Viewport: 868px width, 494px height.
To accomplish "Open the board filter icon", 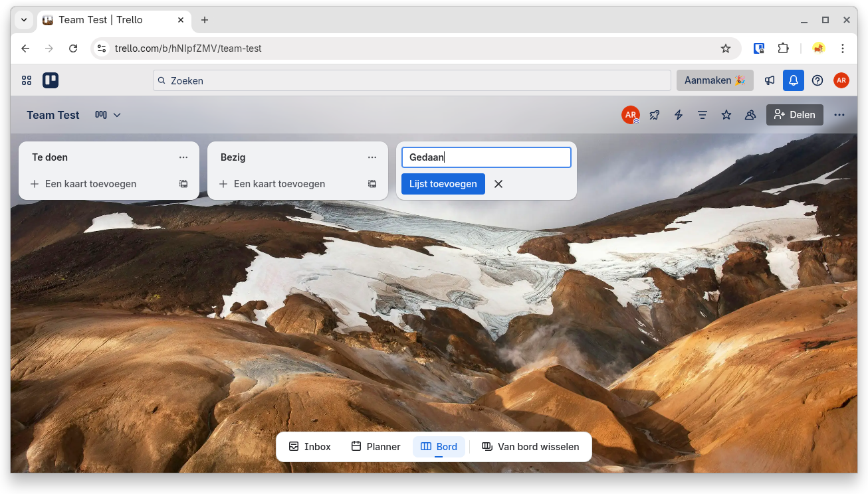I will 702,115.
